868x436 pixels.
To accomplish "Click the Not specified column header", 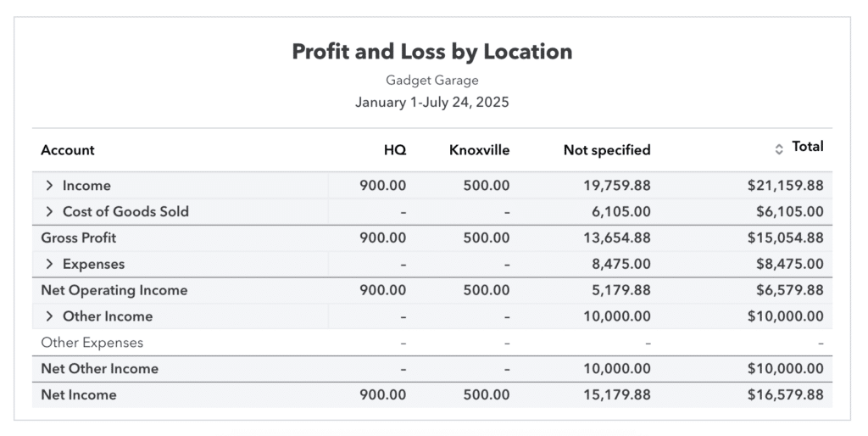I will click(x=607, y=150).
